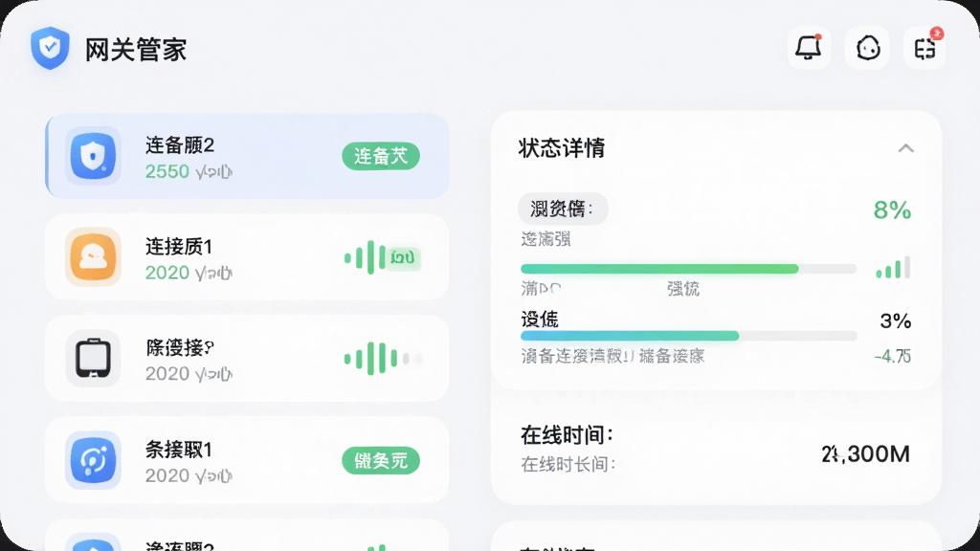Open the bell notifications icon
The width and height of the screenshot is (980, 551).
(x=809, y=48)
